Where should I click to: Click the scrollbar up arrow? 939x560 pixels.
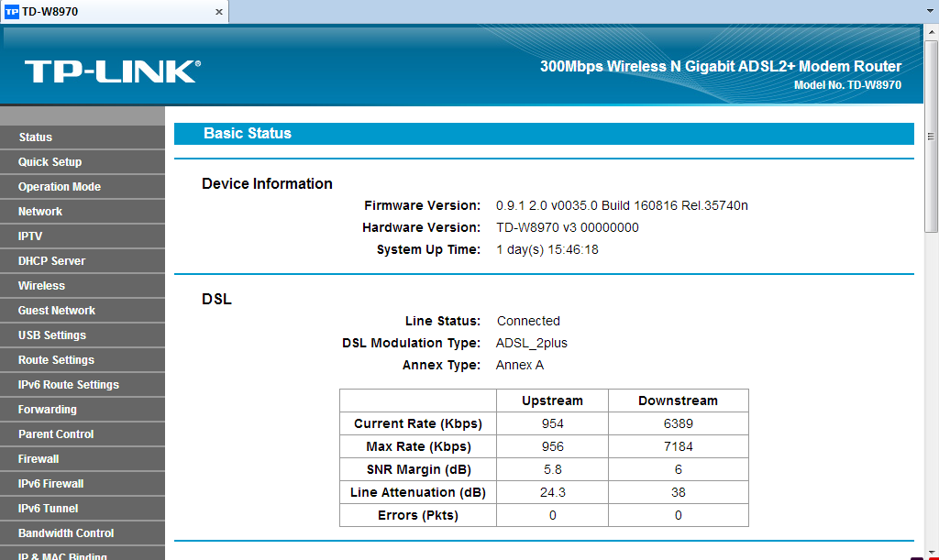[x=932, y=31]
